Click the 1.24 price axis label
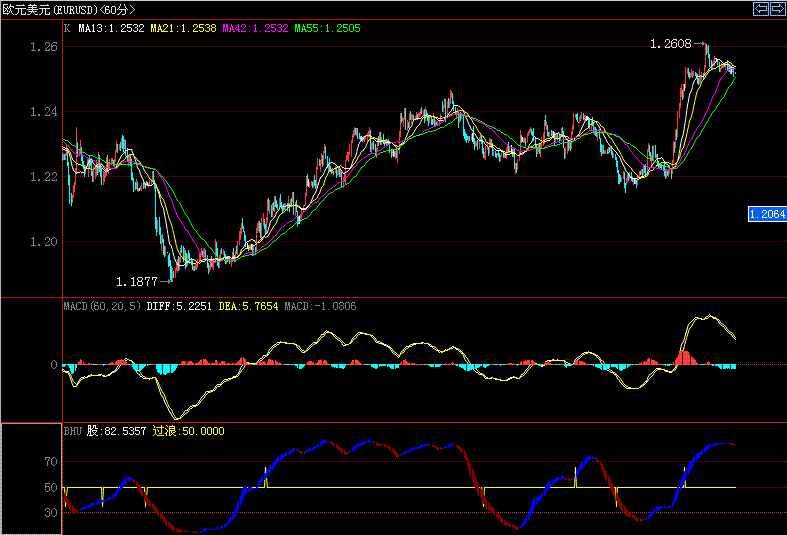This screenshot has height=535, width=787. 44,112
